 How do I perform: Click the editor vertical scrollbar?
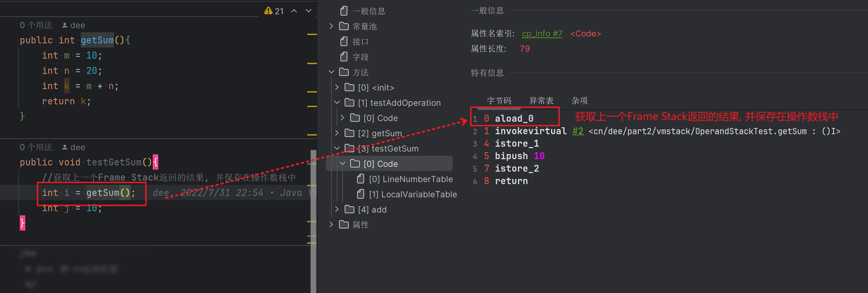tap(313, 222)
